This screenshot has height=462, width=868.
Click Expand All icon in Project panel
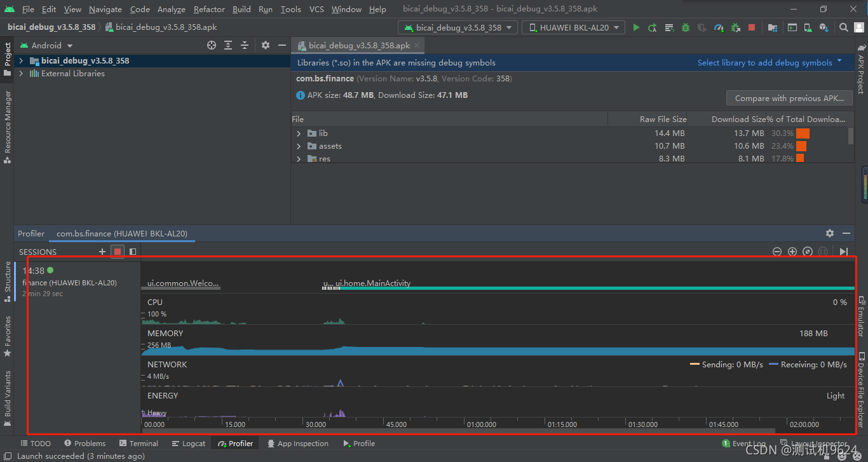click(x=228, y=45)
